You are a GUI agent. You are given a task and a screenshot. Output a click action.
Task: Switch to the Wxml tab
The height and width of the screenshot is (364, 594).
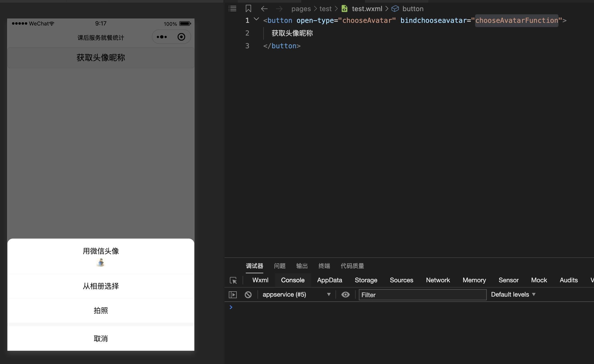(260, 280)
